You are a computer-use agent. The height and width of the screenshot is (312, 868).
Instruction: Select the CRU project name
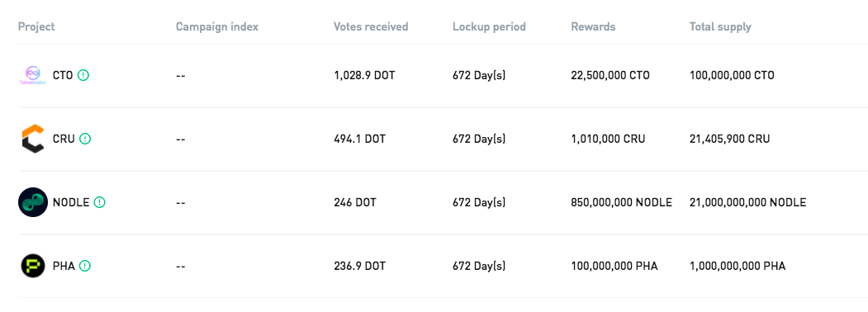(64, 139)
